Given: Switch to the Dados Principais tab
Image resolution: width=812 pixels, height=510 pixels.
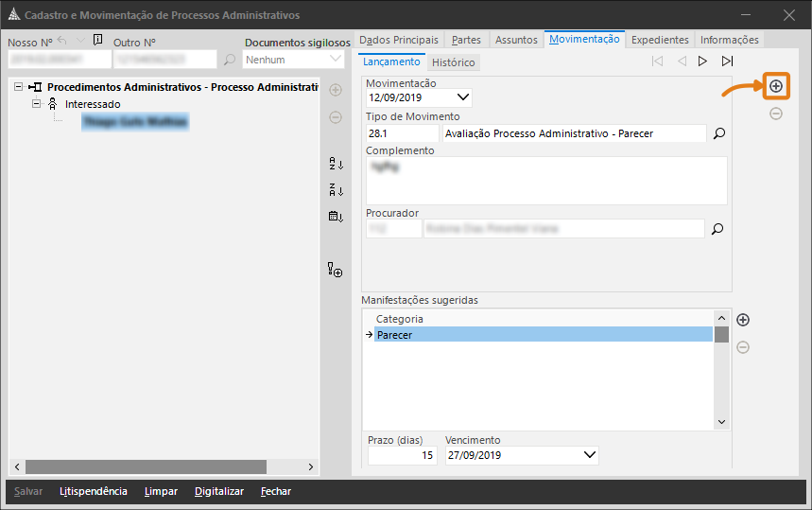Looking at the screenshot, I should click(x=399, y=40).
